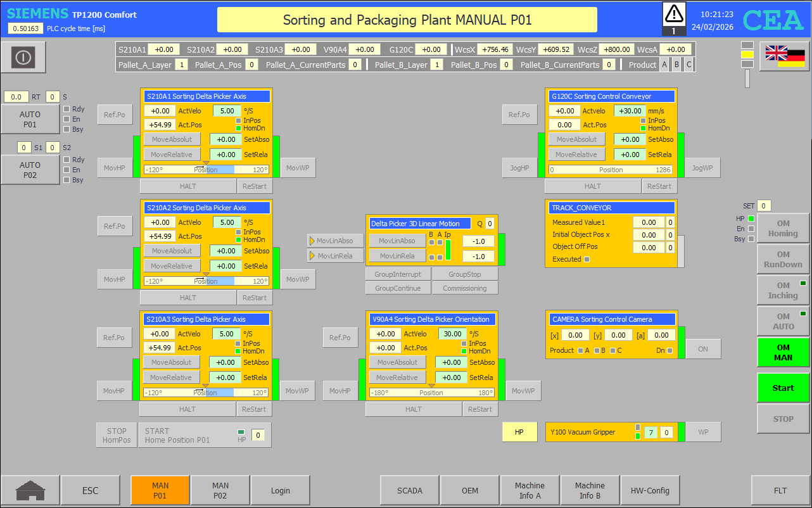This screenshot has width=812, height=508.
Task: Toggle OM AUTO operating mode
Action: (x=783, y=322)
